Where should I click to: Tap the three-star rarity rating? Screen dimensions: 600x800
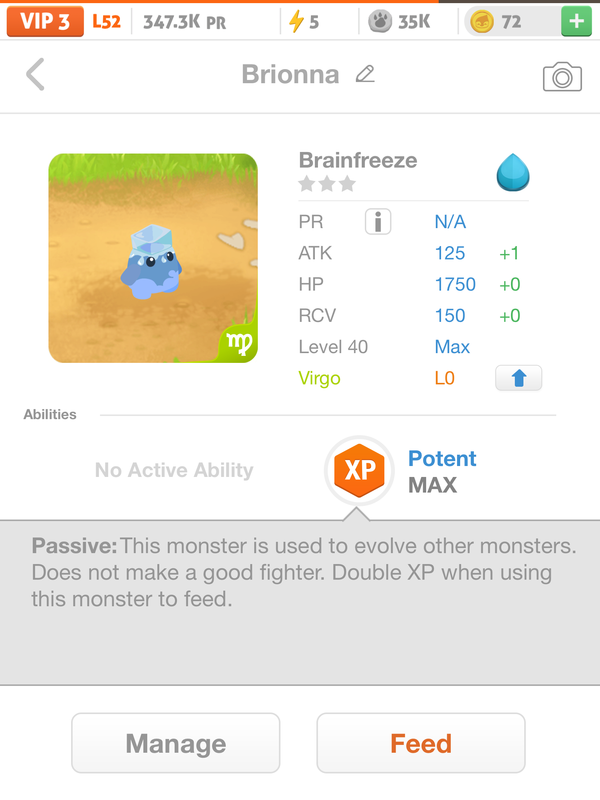click(x=327, y=184)
